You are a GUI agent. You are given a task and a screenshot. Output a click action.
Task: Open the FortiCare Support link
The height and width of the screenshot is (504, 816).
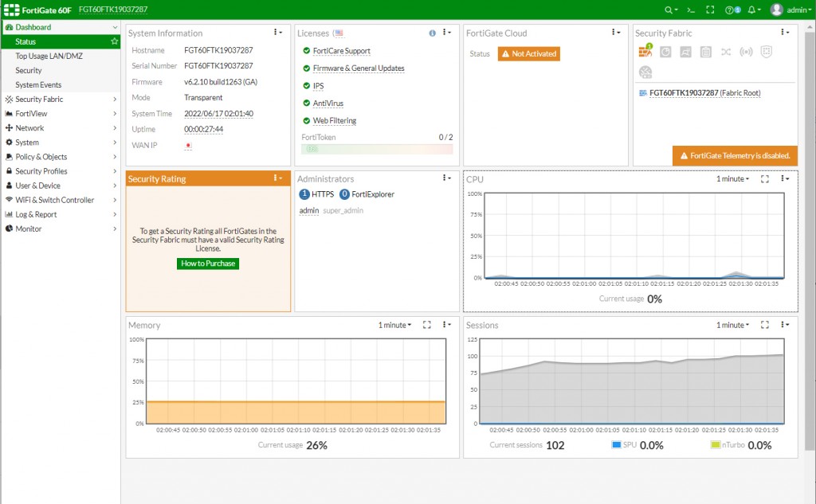341,51
